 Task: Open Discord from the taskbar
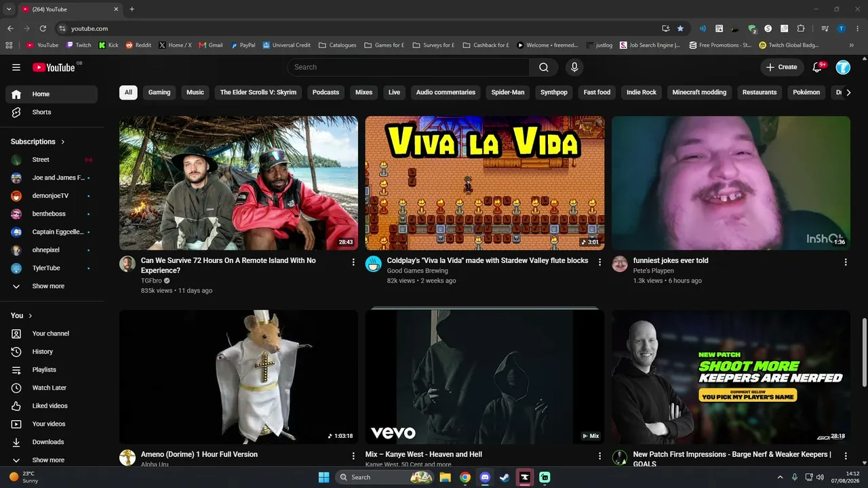click(x=485, y=477)
